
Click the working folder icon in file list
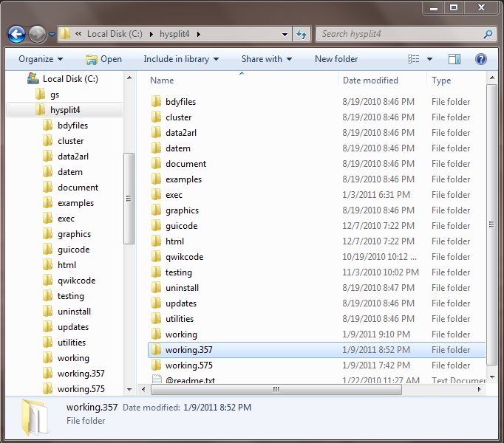point(156,334)
